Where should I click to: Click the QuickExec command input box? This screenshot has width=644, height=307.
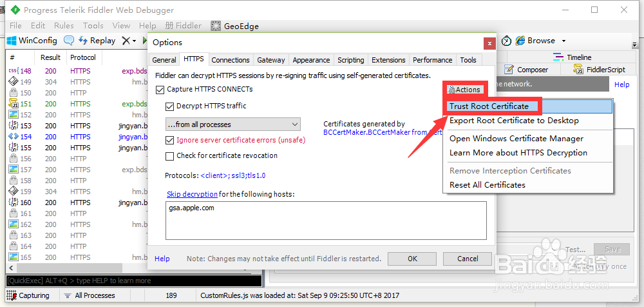click(x=134, y=281)
